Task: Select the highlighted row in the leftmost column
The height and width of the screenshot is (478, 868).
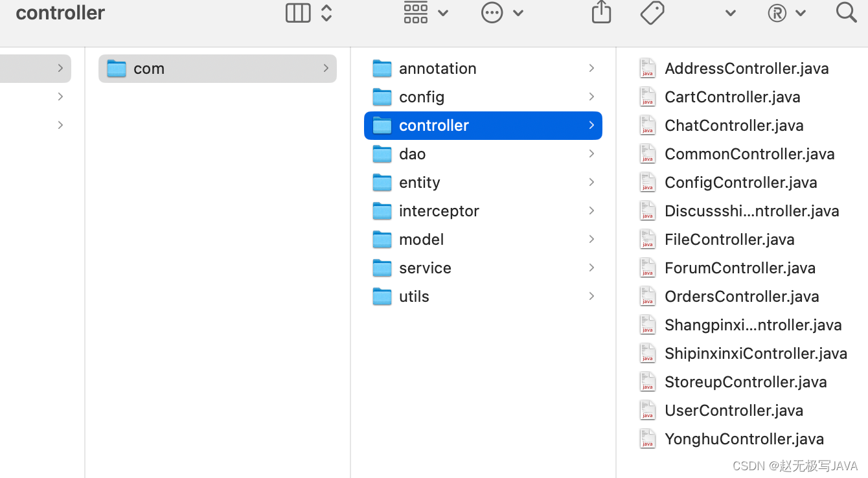Action: [36, 68]
